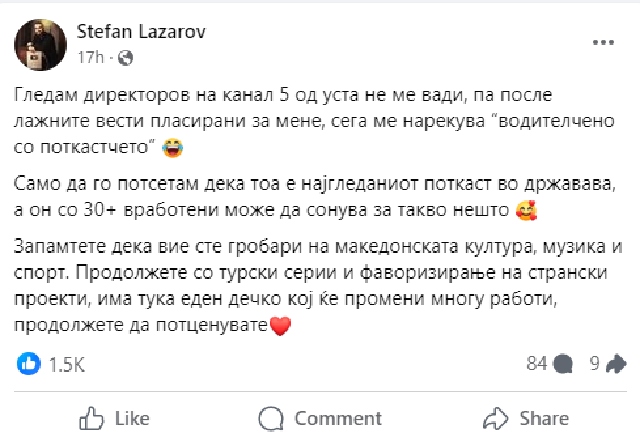This screenshot has height=434, width=640.
Task: Click Stefan Lazarov's profile picture
Action: coord(38,43)
